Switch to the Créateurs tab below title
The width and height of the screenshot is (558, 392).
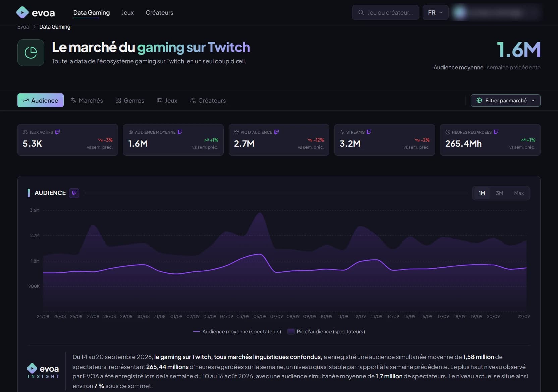(208, 100)
